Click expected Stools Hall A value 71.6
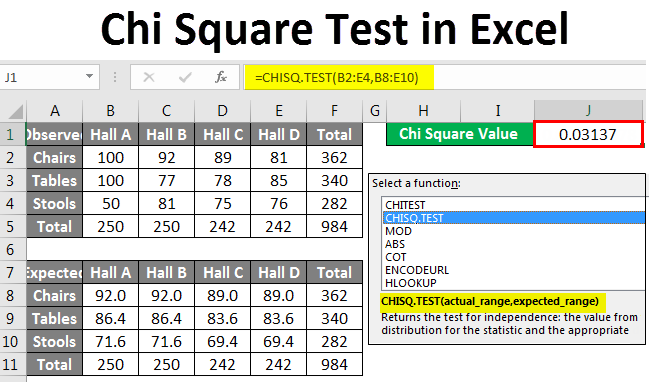The height and width of the screenshot is (382, 649). pyautogui.click(x=111, y=341)
